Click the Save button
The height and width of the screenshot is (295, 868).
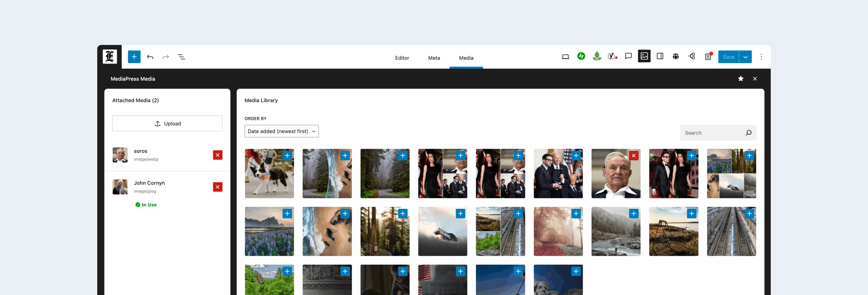tap(728, 57)
